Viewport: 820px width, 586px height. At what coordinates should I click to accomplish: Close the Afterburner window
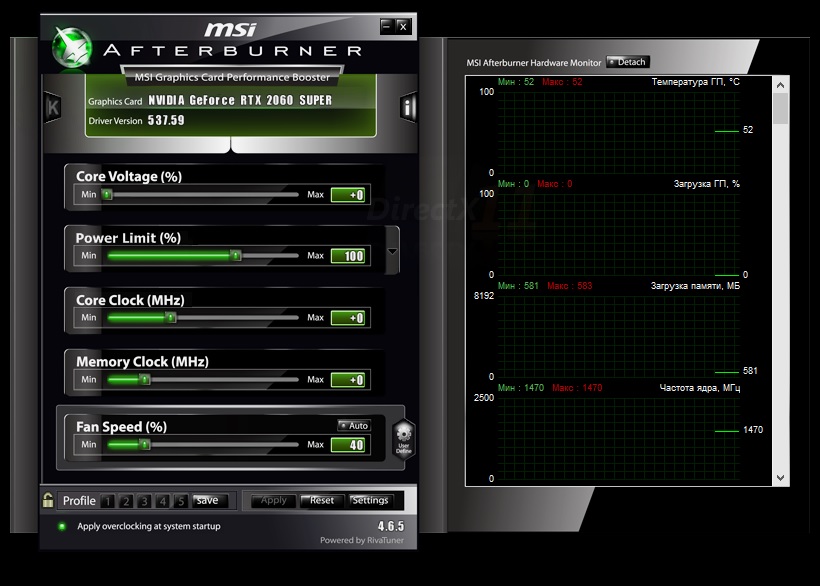coord(403,26)
